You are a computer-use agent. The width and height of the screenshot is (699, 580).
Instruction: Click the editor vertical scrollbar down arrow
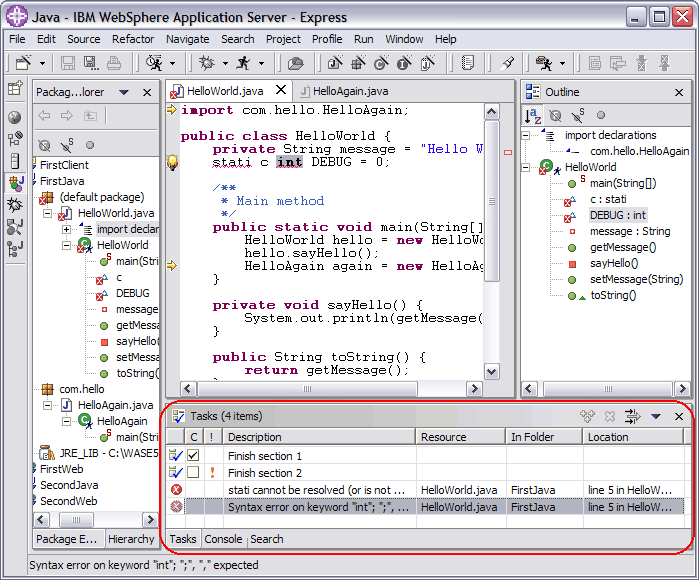pos(492,371)
